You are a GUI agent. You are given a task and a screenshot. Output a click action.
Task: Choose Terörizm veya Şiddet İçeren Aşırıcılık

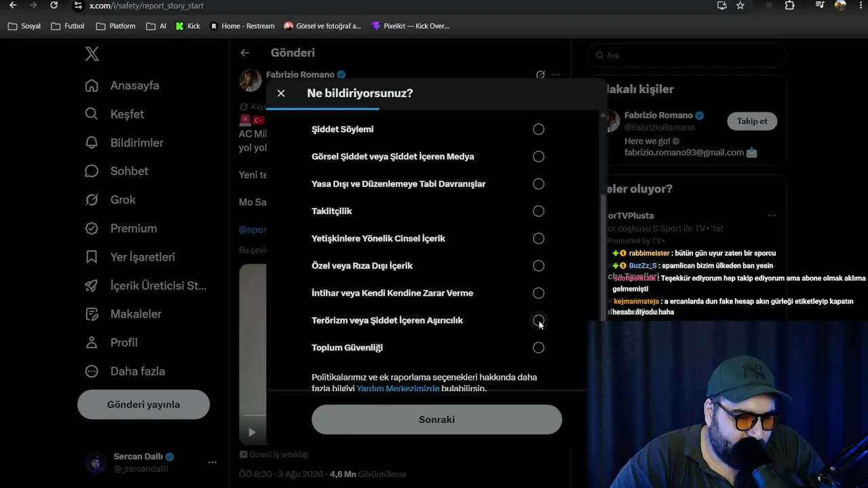pyautogui.click(x=538, y=321)
